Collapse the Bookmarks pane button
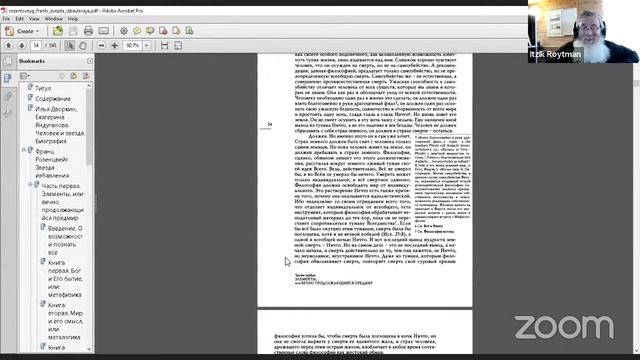This screenshot has width=640, height=360. click(x=89, y=61)
